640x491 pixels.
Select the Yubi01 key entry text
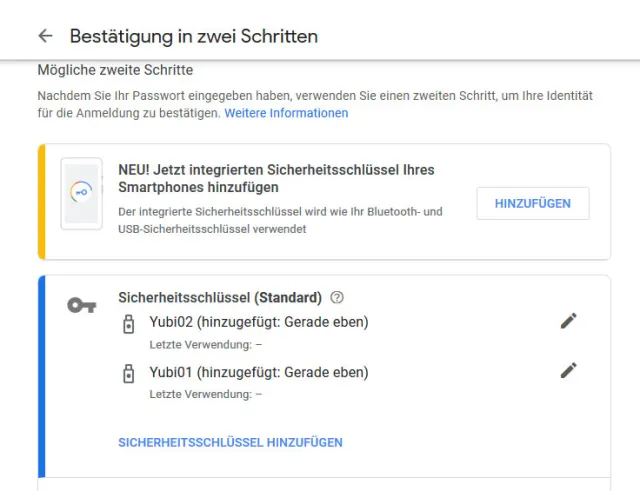click(x=259, y=372)
